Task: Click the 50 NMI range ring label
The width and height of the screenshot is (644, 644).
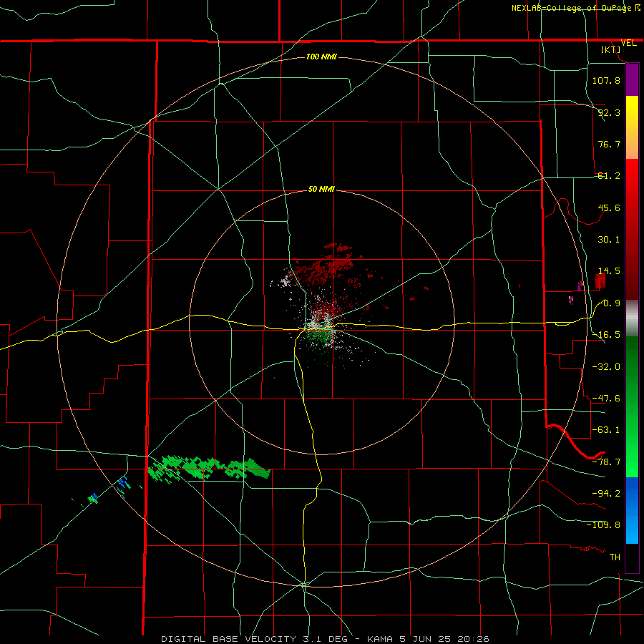Action: click(321, 189)
